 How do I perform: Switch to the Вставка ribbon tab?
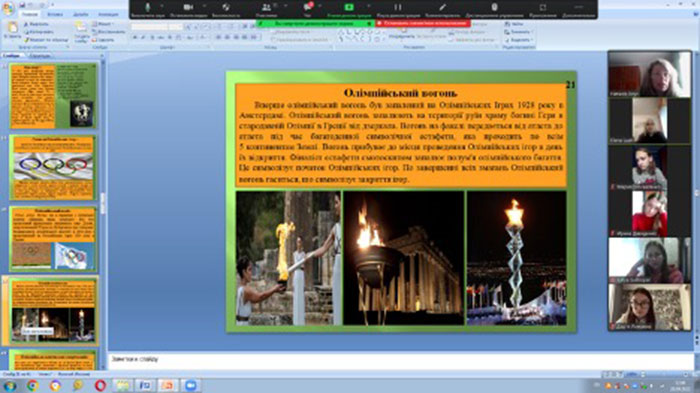pos(55,15)
